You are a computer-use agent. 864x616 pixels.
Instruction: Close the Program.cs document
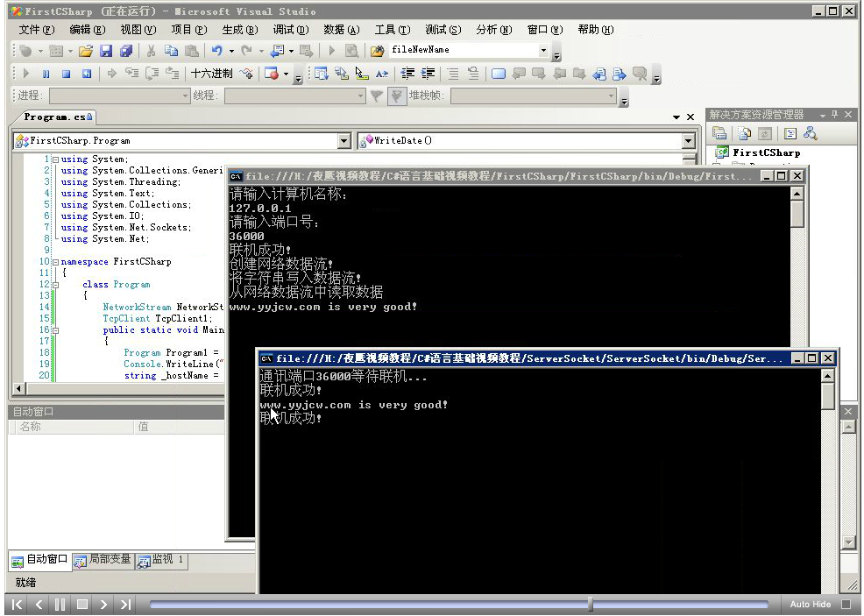pos(690,117)
